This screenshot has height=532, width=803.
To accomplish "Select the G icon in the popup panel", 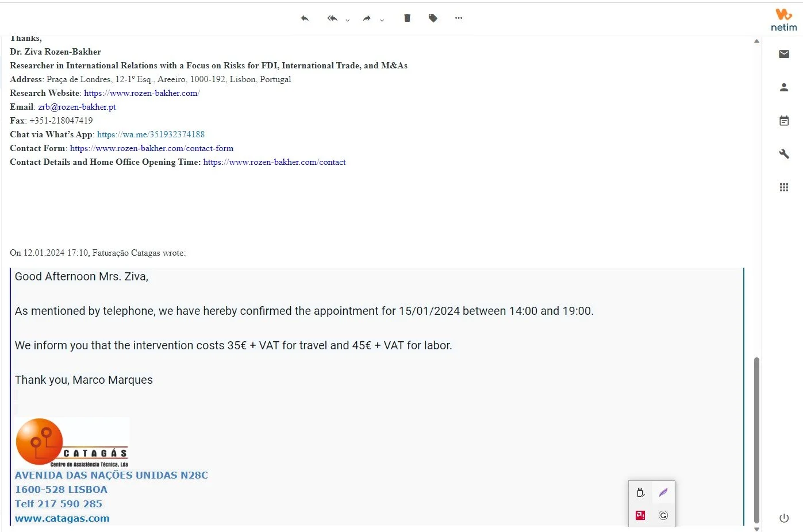I will pyautogui.click(x=663, y=515).
